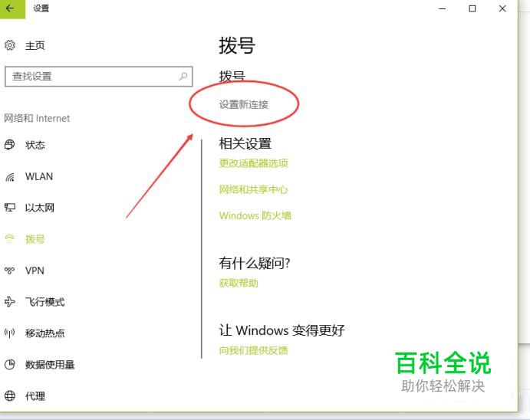Open WLAN settings page
This screenshot has width=530, height=420.
tap(39, 176)
